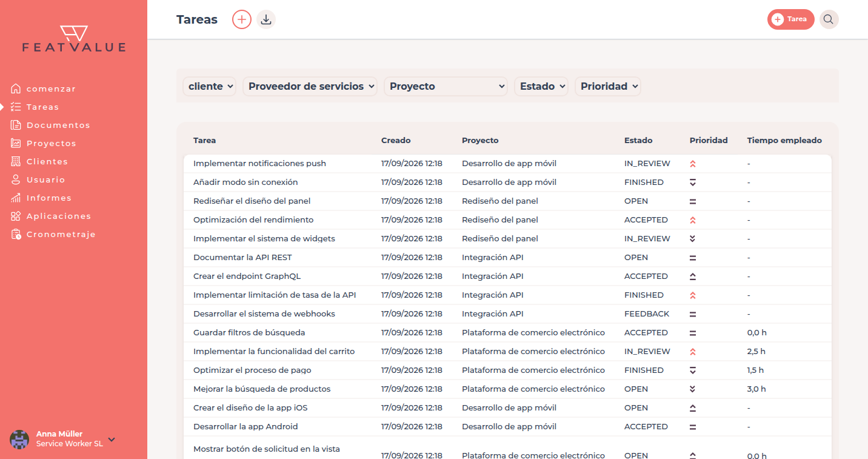868x459 pixels.
Task: Click the 3,0 h time value
Action: (x=756, y=389)
